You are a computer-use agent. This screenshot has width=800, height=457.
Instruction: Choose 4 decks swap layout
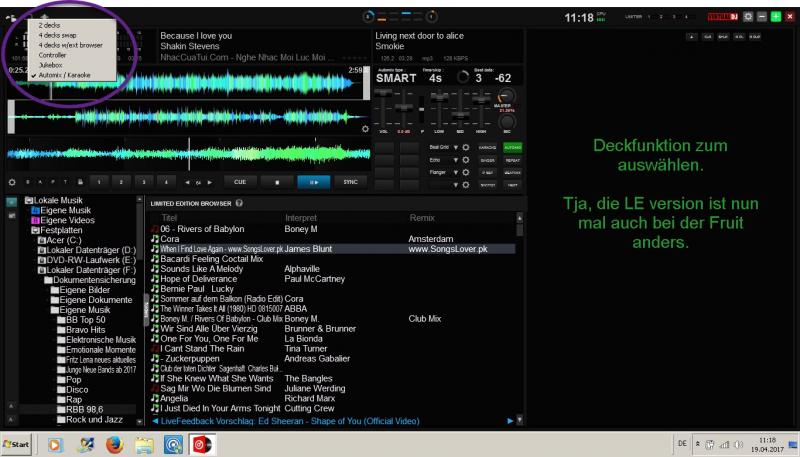57,35
